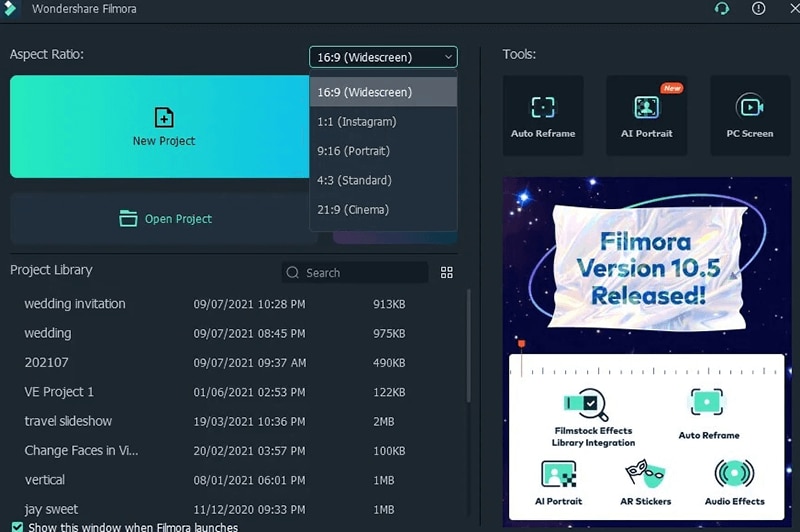Click Filmstock Effects Library Integration icon in banner
Screen dimensions: 800x532
click(x=586, y=404)
